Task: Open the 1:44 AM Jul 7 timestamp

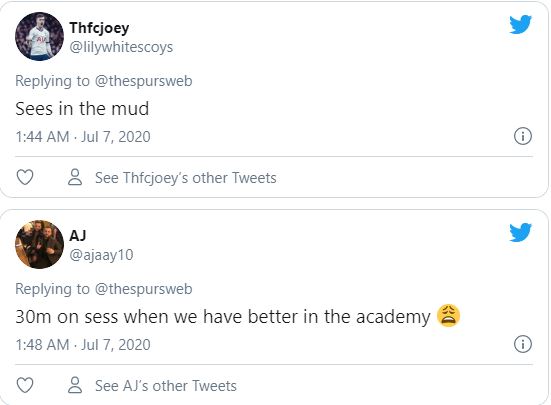Action: point(83,137)
